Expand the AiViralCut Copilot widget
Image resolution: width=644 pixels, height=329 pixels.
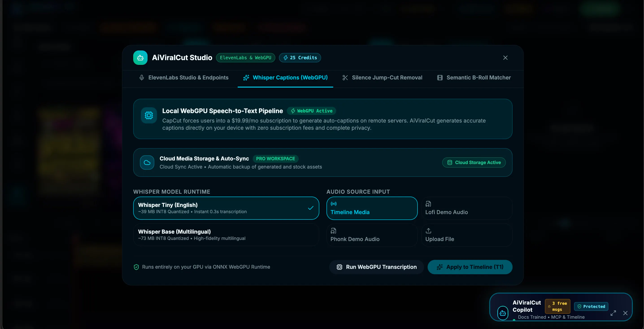tap(613, 313)
